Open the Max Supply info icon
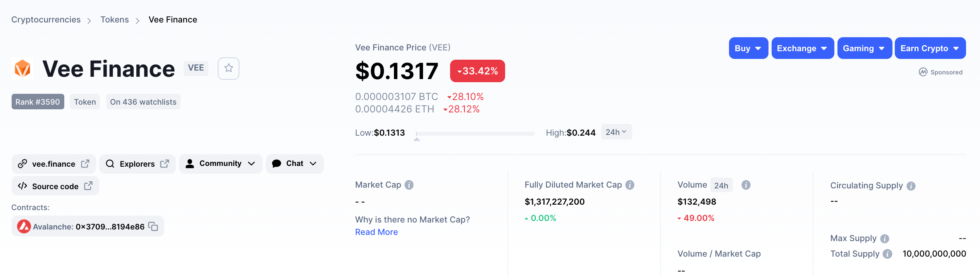980x276 pixels. tap(885, 239)
